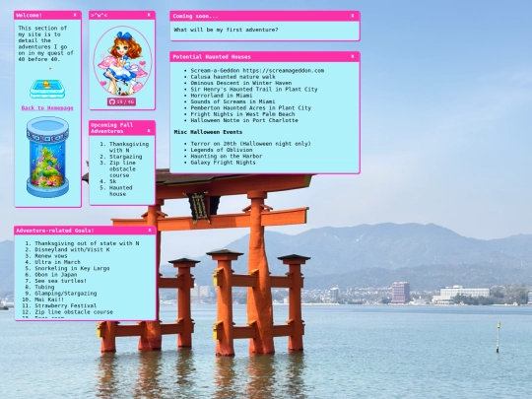This screenshot has height=399, width=532.
Task: Click 'Pemberton Haunted Acres in Plant City'
Action: pos(251,108)
